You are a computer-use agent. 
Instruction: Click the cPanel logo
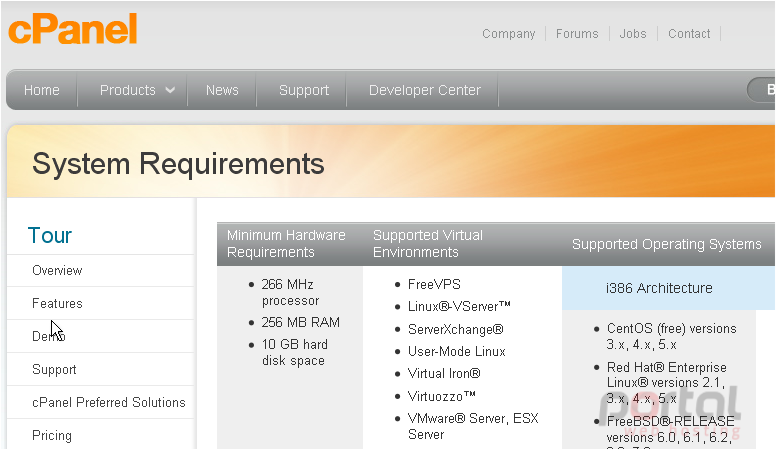(x=72, y=29)
